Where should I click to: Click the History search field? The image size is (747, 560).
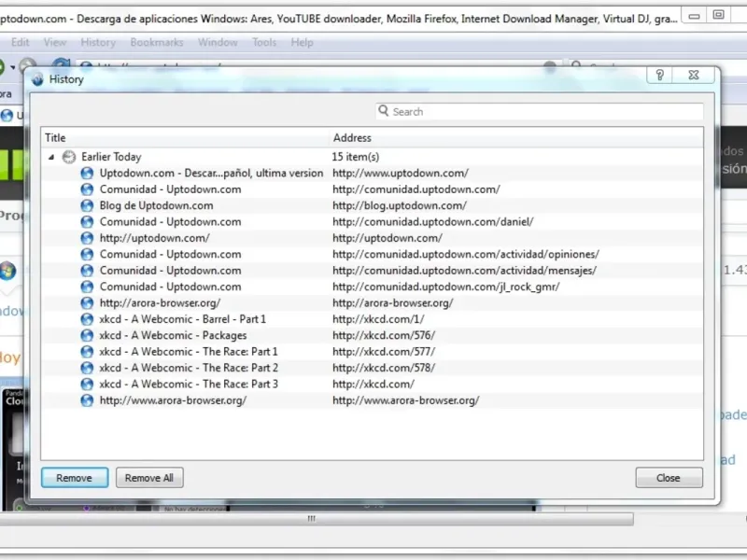pyautogui.click(x=540, y=111)
